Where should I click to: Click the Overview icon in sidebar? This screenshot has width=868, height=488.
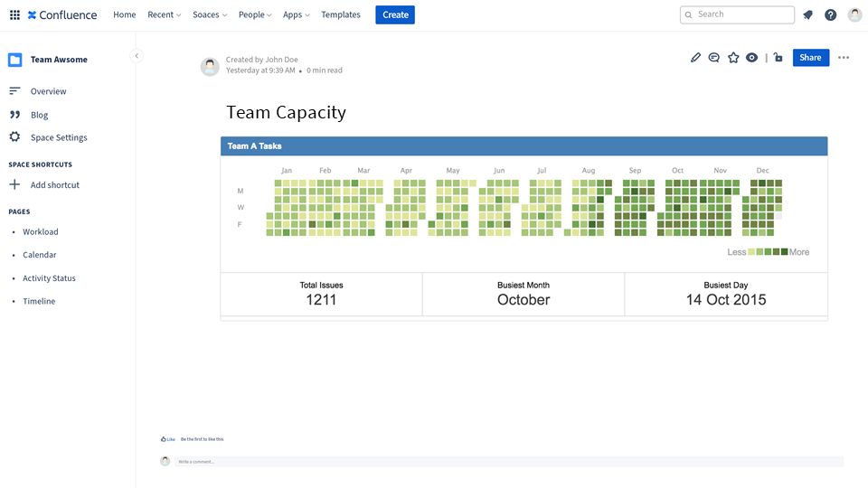coord(15,90)
